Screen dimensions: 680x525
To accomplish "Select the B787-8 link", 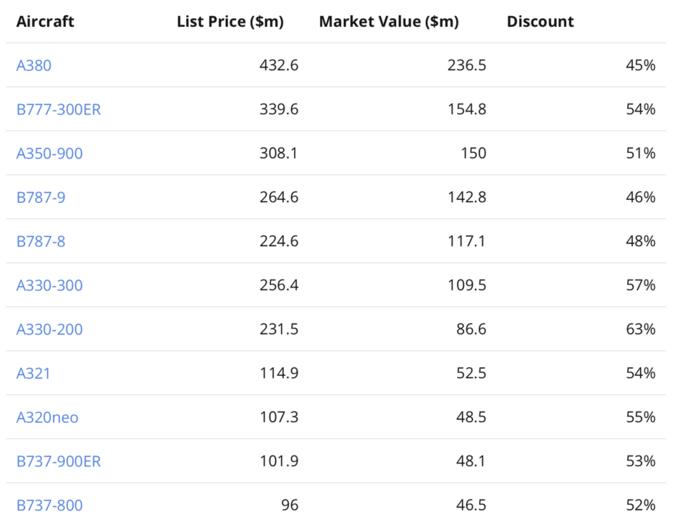I will pos(41,241).
